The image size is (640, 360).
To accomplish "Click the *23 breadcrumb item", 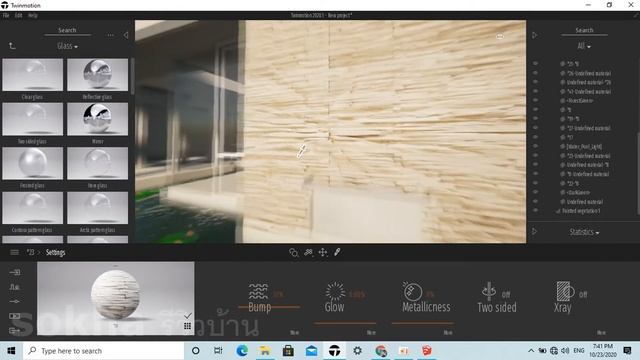I will coord(30,253).
